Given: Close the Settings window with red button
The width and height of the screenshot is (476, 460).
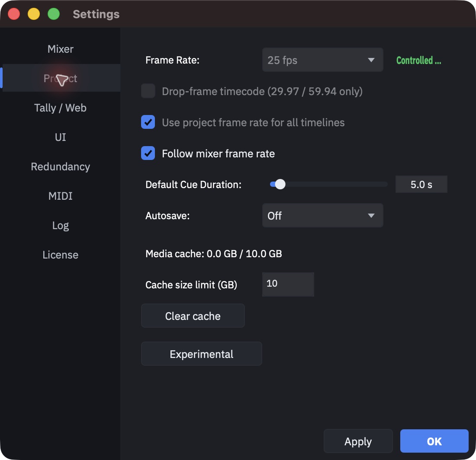Looking at the screenshot, I should (x=14, y=14).
